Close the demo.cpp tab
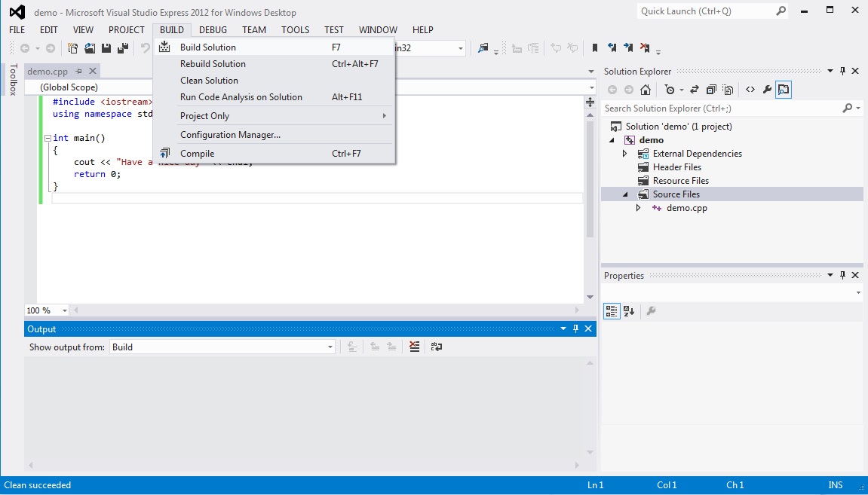This screenshot has width=868, height=495. coord(93,71)
